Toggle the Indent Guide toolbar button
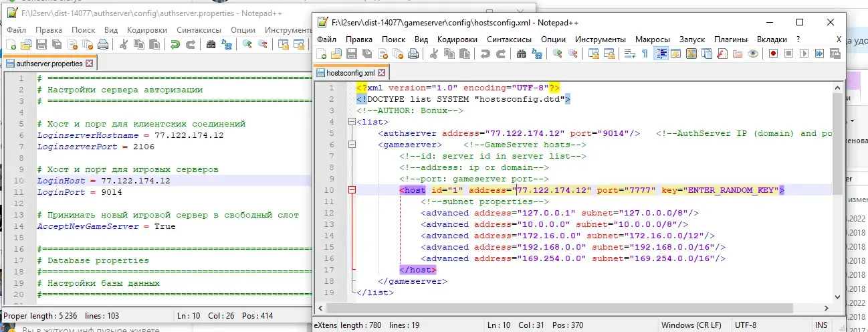The width and height of the screenshot is (868, 332). (x=661, y=54)
